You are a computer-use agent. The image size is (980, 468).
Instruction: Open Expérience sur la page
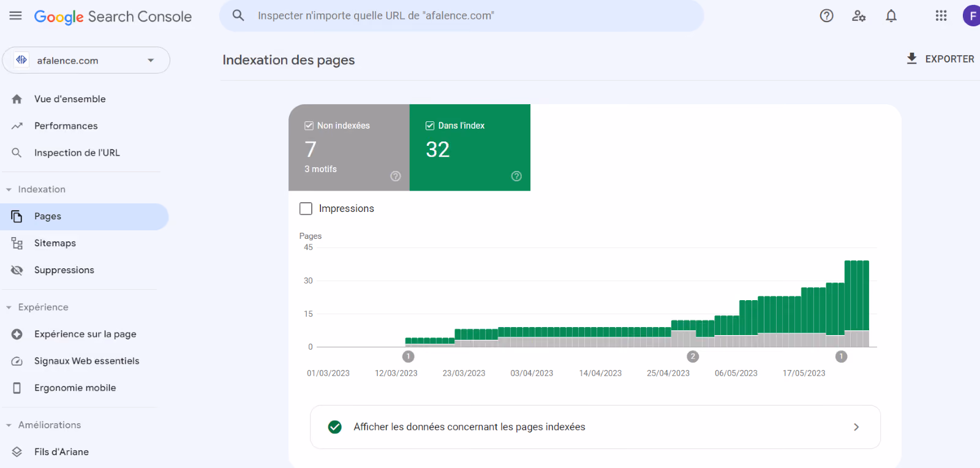[x=84, y=334]
